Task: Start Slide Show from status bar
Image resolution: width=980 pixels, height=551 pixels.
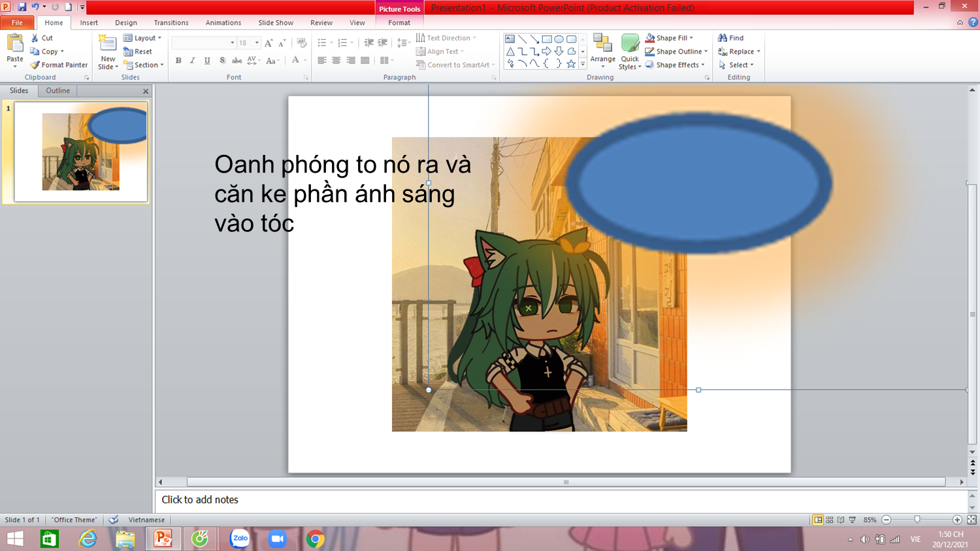Action: pyautogui.click(x=852, y=520)
